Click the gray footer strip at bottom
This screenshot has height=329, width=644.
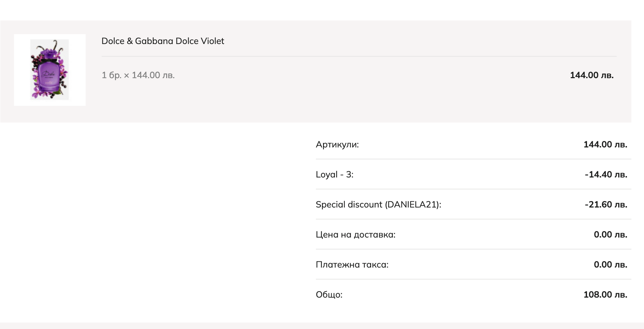[x=322, y=326]
